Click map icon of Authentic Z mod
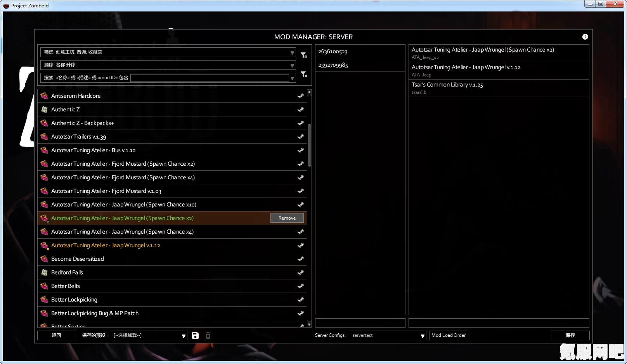 (44, 109)
